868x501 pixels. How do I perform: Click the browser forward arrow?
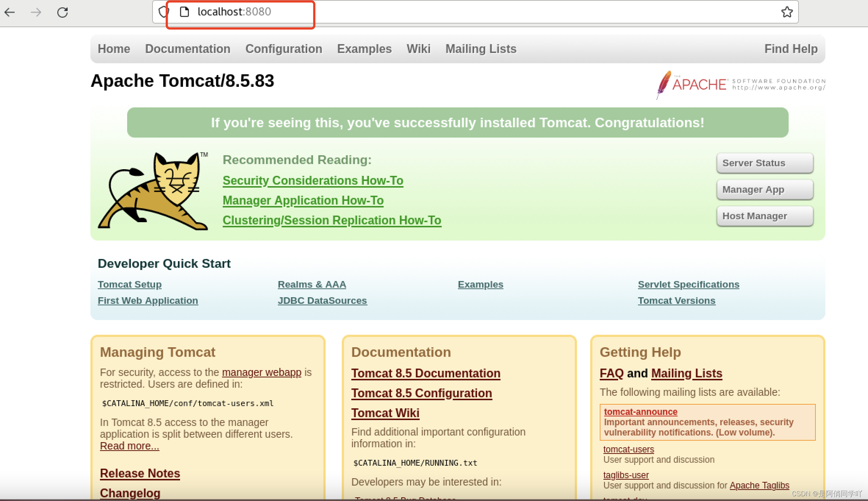click(x=36, y=12)
